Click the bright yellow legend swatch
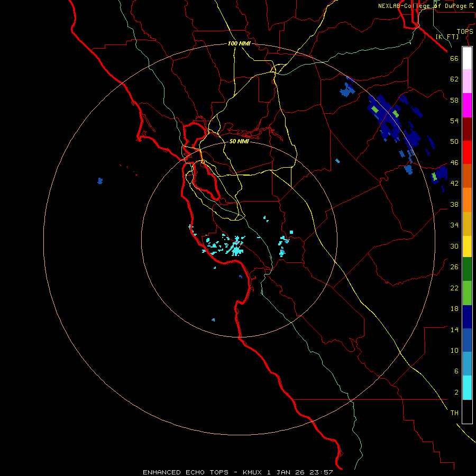476x476 pixels. coord(467,246)
